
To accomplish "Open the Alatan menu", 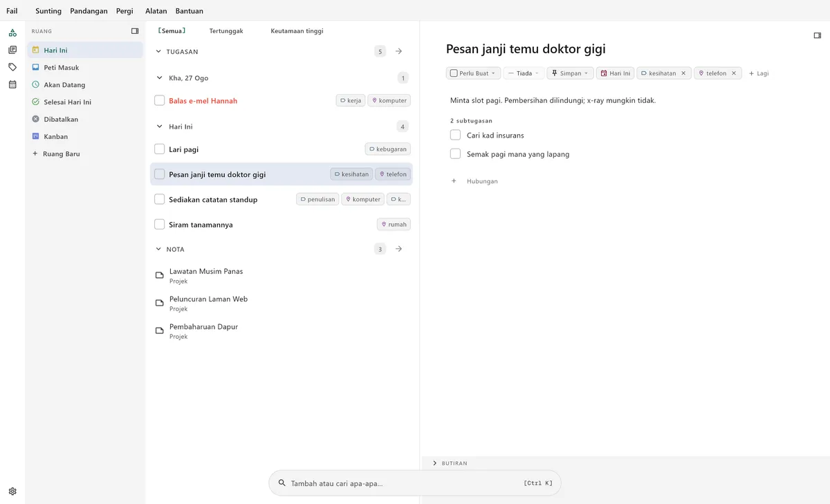I will point(156,11).
